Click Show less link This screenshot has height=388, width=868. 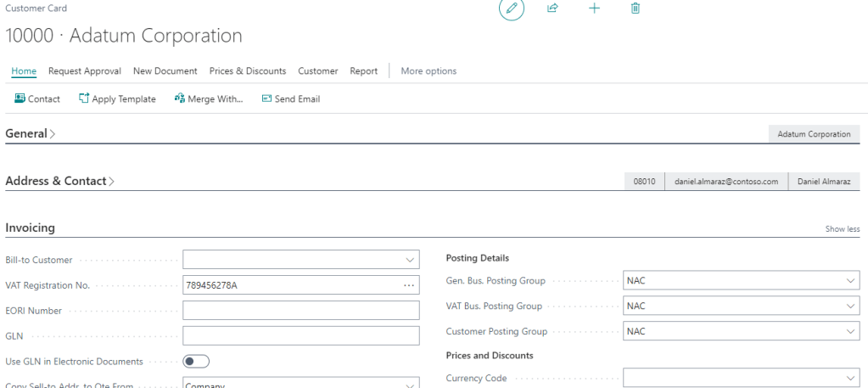click(x=842, y=229)
